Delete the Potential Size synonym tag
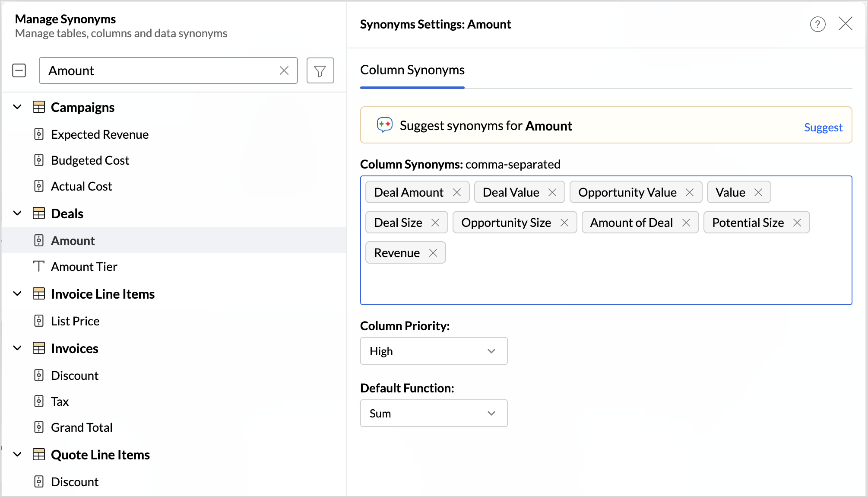 coord(797,223)
